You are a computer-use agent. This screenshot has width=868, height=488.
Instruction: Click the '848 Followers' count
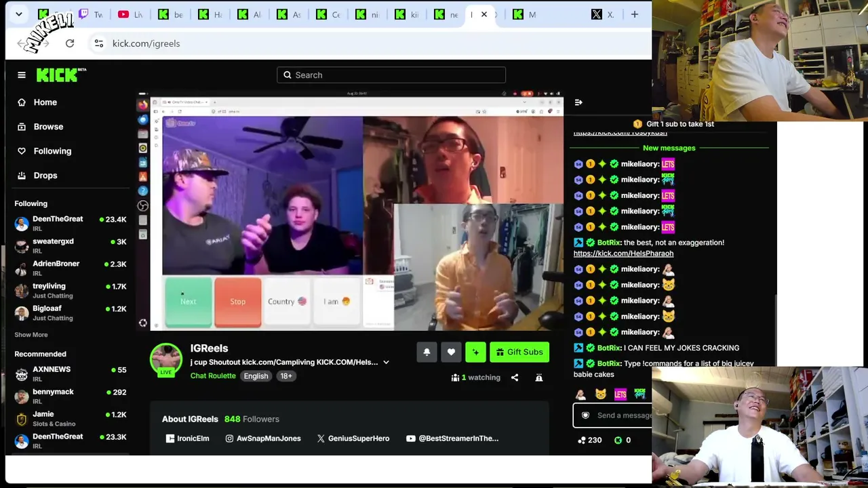(252, 420)
